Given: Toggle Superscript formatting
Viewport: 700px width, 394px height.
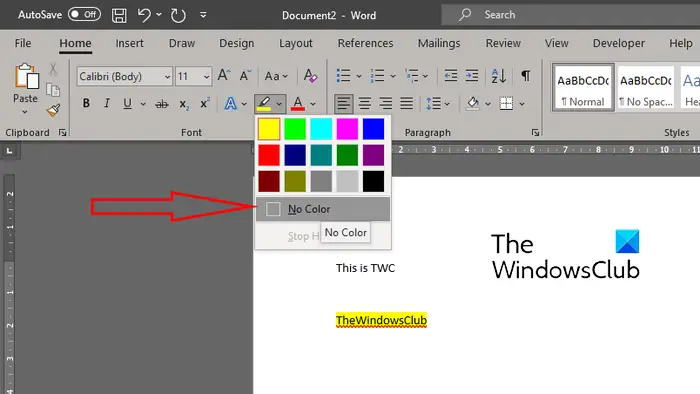Looking at the screenshot, I should (204, 104).
